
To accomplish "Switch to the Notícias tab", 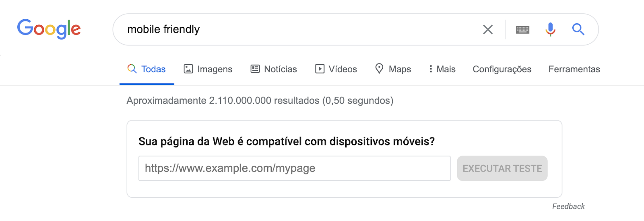I will tap(274, 69).
